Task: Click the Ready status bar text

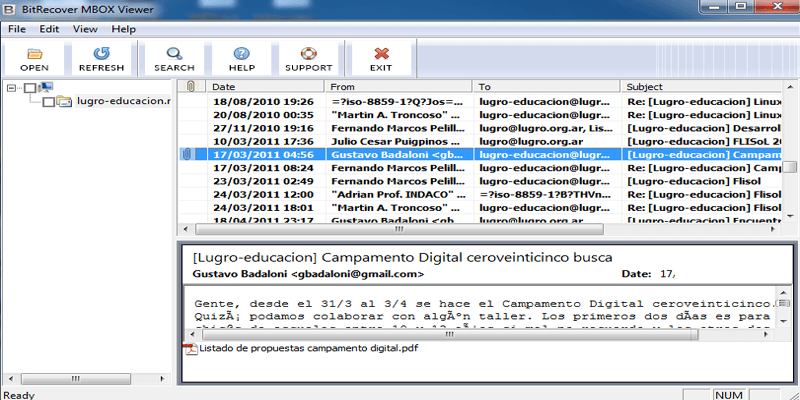Action: 19,395
